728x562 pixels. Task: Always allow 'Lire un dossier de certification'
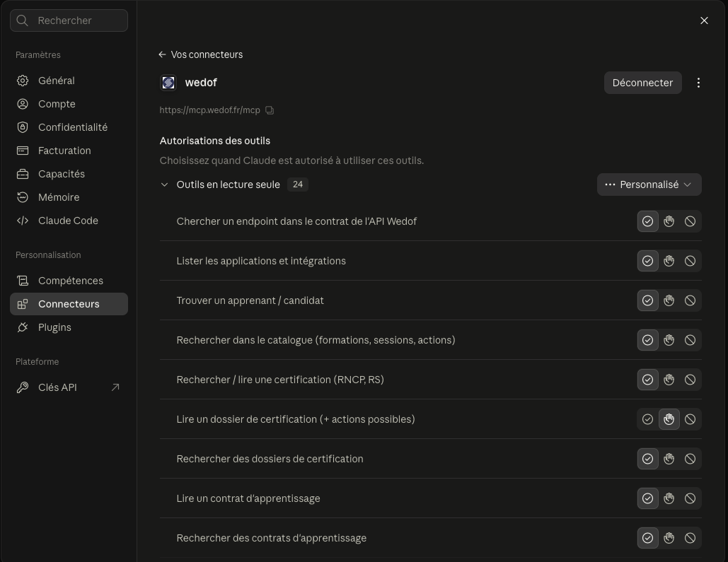point(647,419)
